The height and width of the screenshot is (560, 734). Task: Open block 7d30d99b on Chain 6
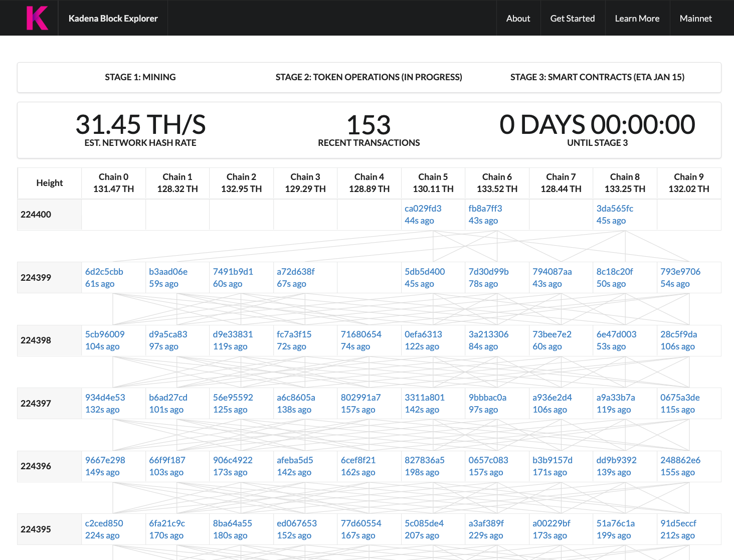[x=489, y=272]
